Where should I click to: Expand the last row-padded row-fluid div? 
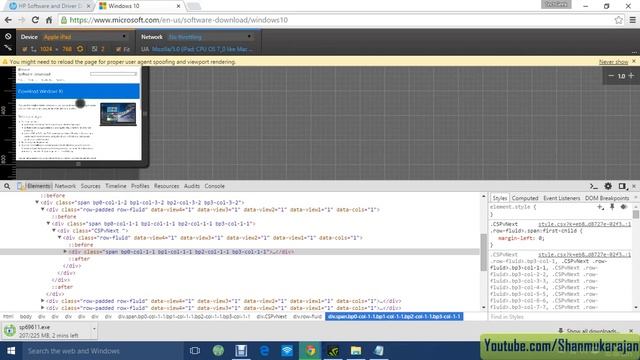(x=42, y=308)
